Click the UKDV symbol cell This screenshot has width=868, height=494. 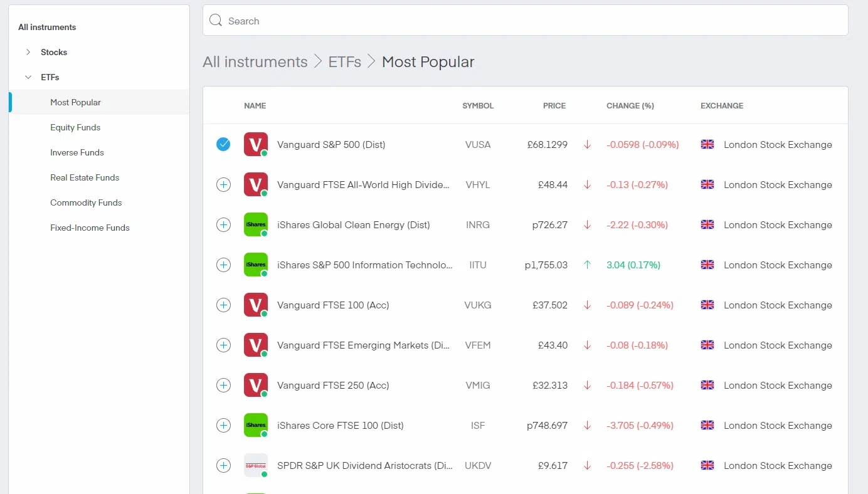coord(478,465)
